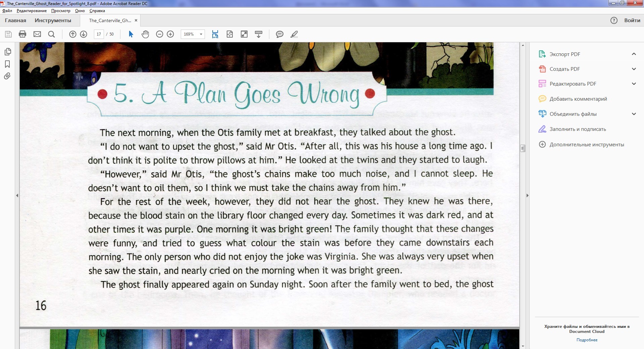Go to previous page arrow
The image size is (644, 349).
pos(73,34)
